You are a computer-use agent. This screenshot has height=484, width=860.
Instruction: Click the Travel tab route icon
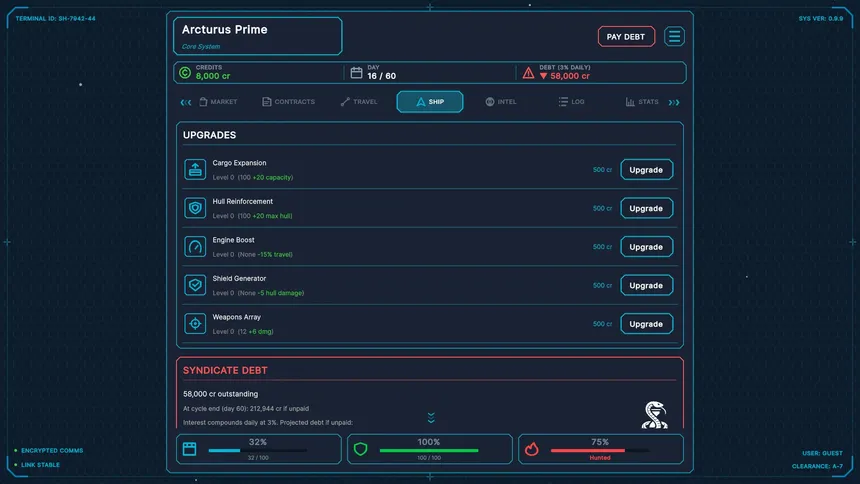click(x=345, y=102)
